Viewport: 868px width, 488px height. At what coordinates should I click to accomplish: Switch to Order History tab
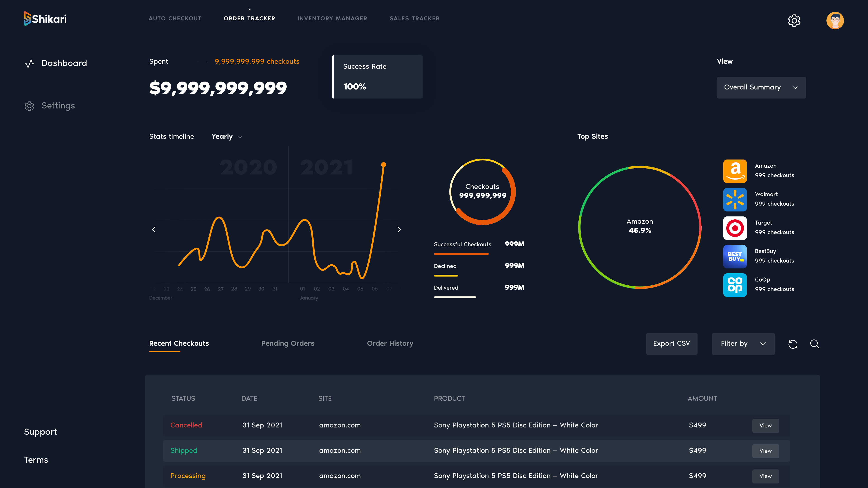(390, 343)
